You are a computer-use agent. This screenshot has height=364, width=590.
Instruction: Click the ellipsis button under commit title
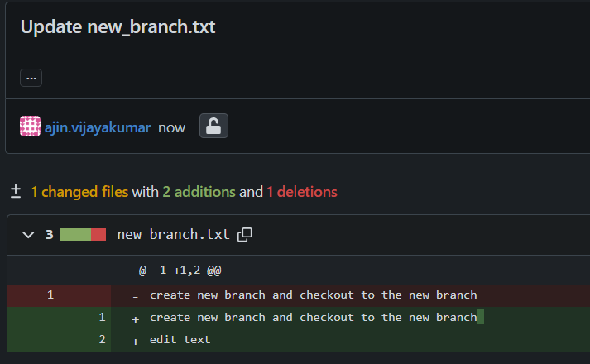click(x=31, y=78)
